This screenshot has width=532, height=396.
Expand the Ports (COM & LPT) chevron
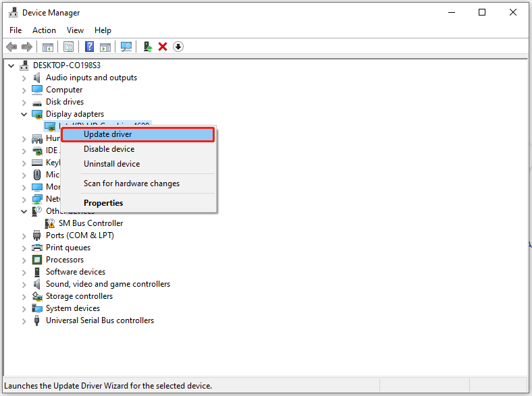(x=24, y=236)
